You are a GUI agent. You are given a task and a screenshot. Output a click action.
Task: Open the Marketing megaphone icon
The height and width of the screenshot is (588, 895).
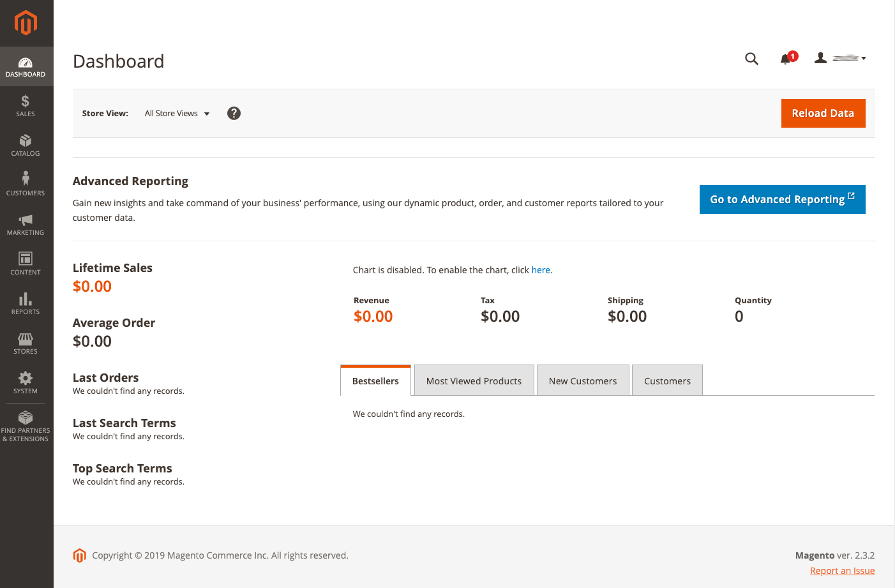pyautogui.click(x=26, y=220)
